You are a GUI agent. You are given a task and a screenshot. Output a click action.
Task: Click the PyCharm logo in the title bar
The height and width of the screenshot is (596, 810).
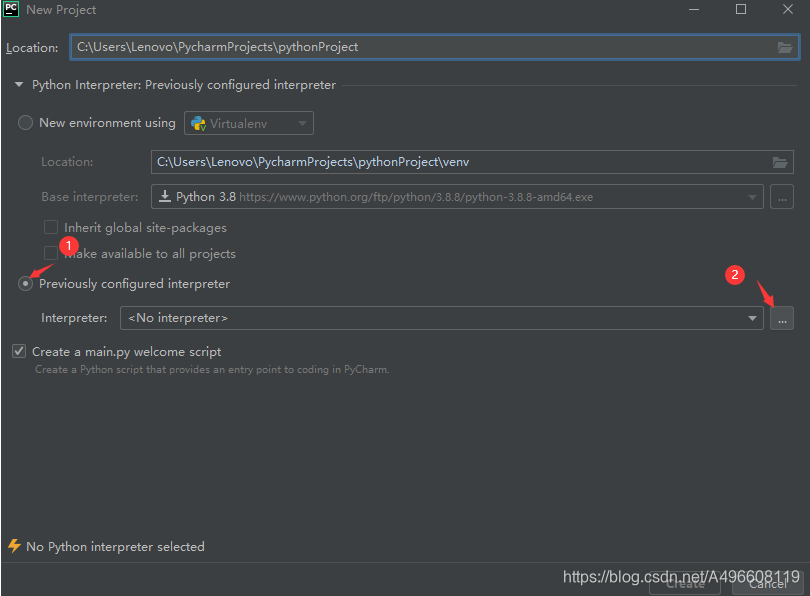tap(11, 9)
